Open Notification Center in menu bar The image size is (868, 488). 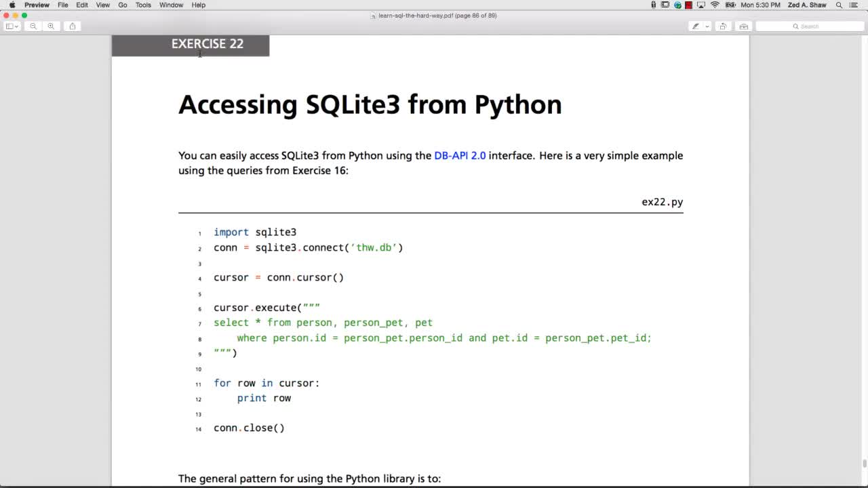click(x=854, y=5)
